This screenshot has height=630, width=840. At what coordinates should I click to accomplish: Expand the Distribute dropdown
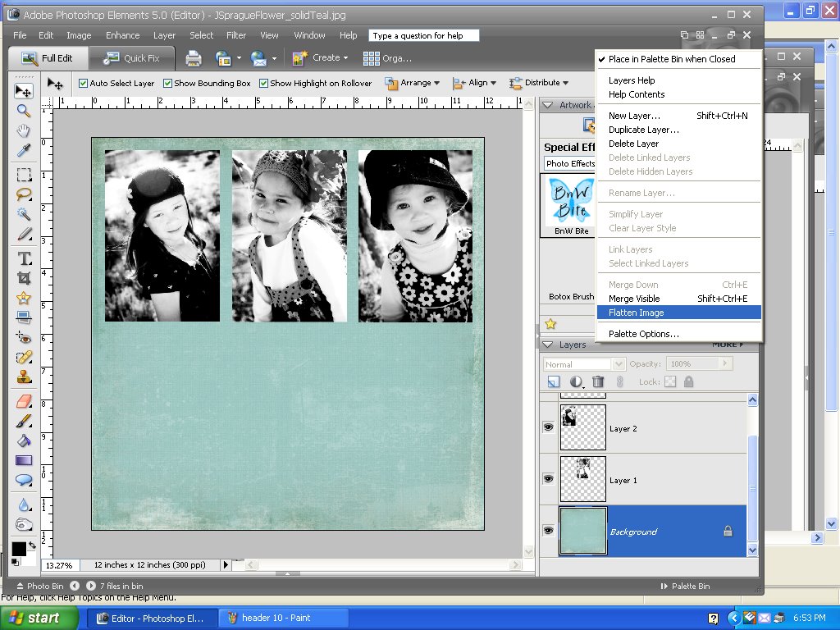coord(539,83)
